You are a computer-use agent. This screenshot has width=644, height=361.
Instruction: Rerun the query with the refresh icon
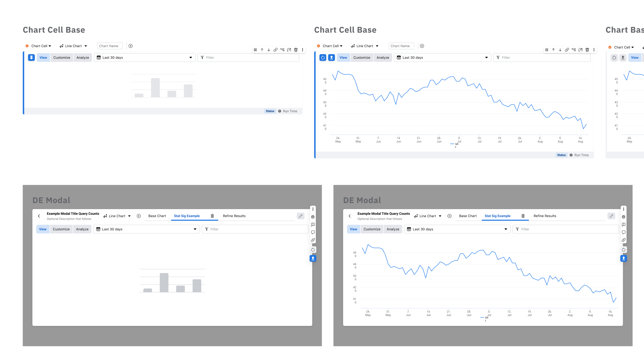tap(313, 250)
